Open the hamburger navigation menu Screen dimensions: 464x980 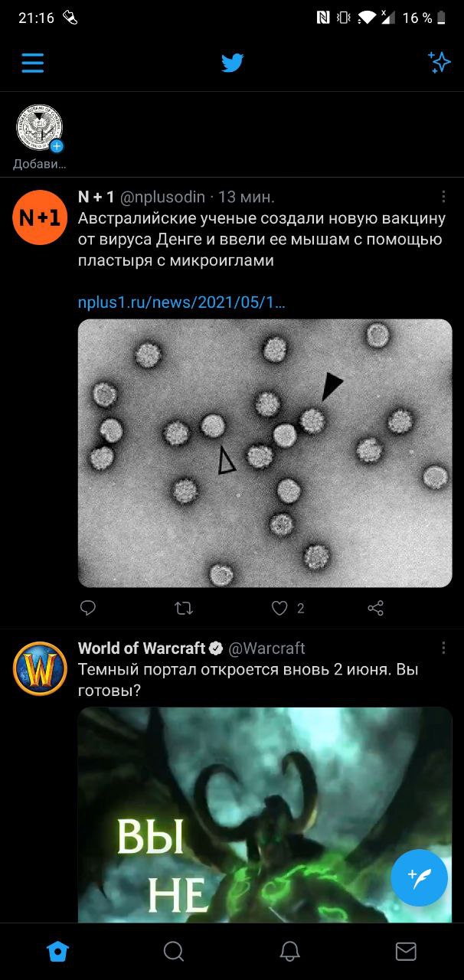coord(32,63)
